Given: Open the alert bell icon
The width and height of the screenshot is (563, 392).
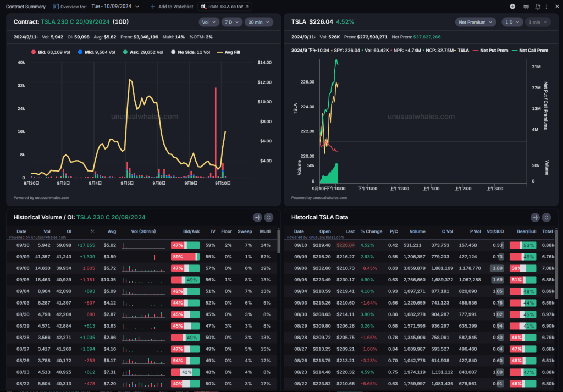Looking at the screenshot, I should point(537,7).
